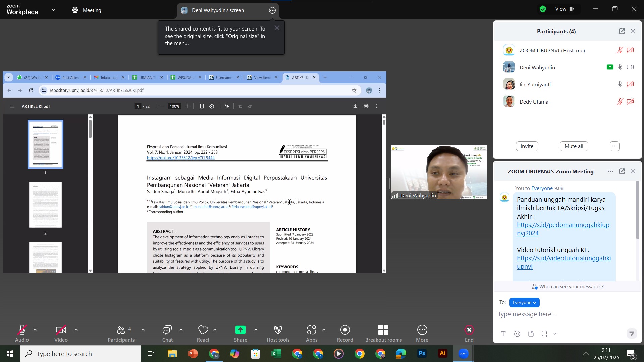The height and width of the screenshot is (362, 644).
Task: Start recording with Record button
Action: click(x=345, y=333)
